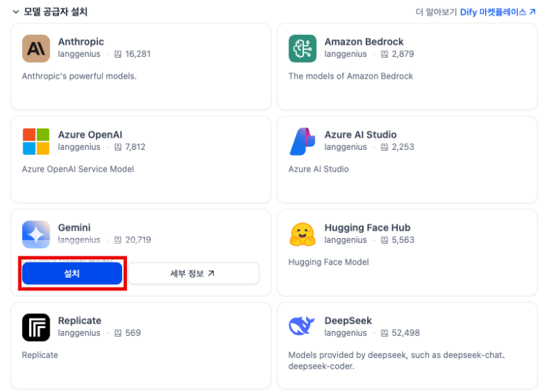Click the 16,281 install count
This screenshot has height=392, width=549.
coord(138,54)
